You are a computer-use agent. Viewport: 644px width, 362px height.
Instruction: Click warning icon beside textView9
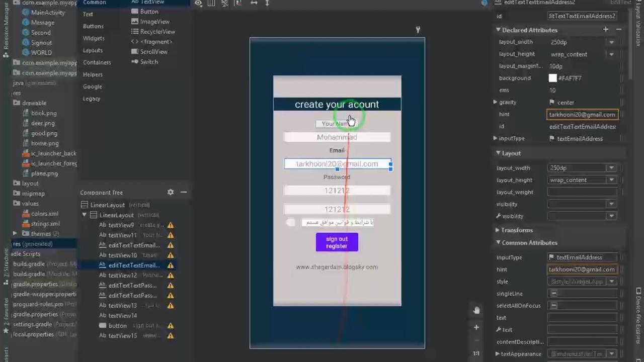(x=171, y=225)
